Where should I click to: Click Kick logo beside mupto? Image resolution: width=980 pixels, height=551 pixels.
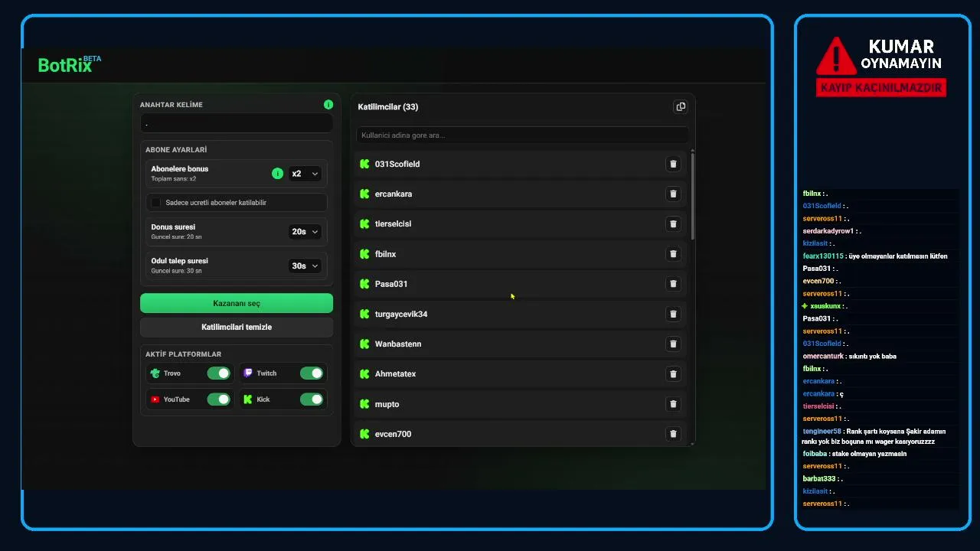pos(365,404)
